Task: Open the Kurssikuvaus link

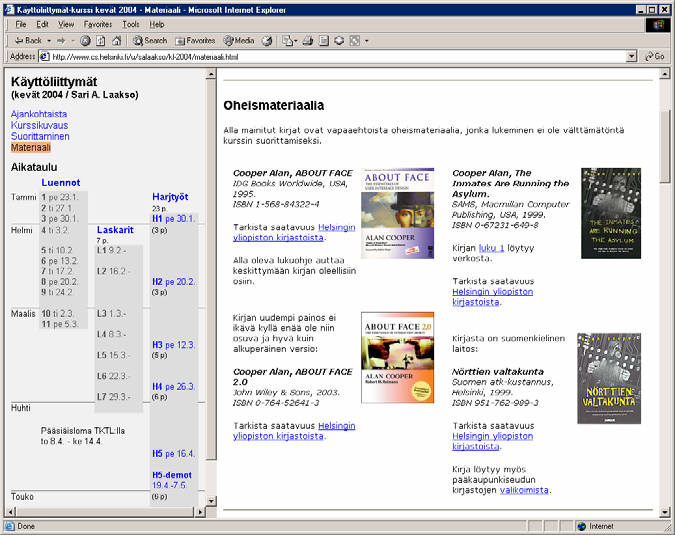Action: click(x=39, y=125)
